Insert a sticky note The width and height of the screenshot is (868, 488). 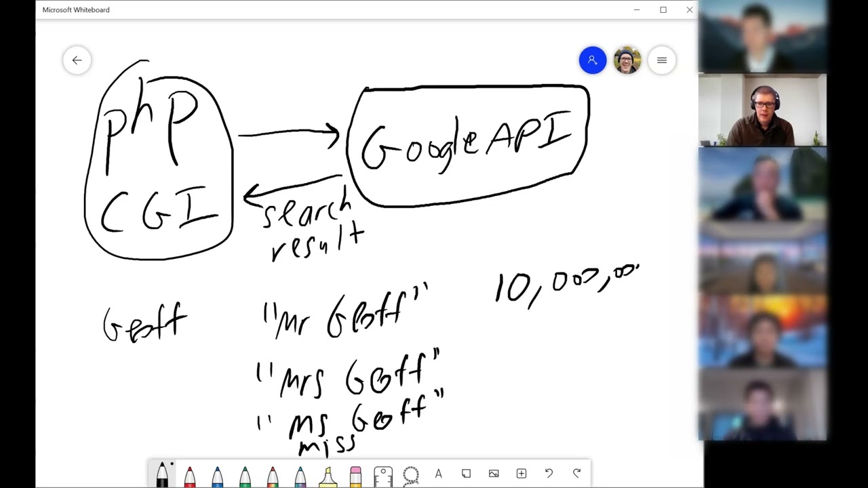(x=466, y=474)
